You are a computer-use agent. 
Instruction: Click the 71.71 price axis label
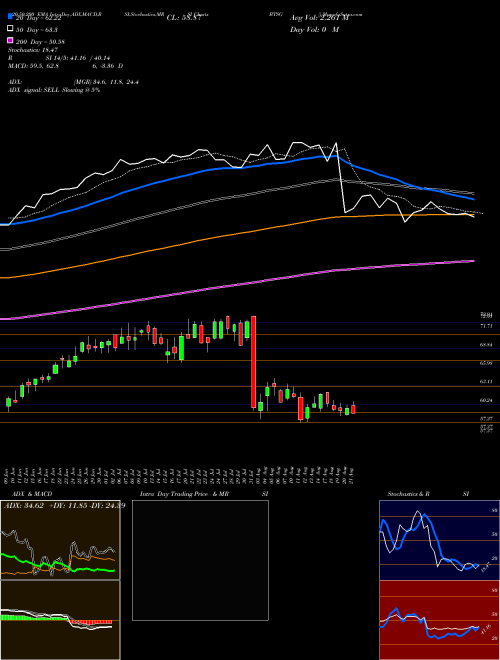486,326
